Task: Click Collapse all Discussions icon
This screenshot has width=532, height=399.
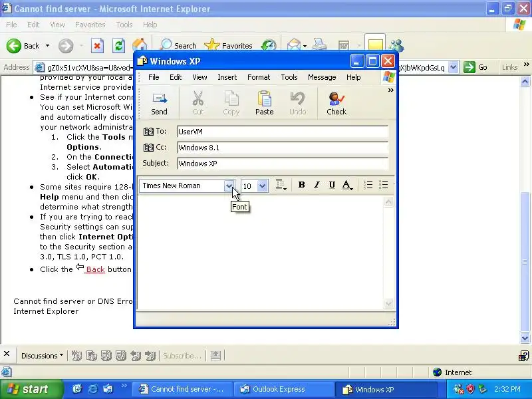Action: pyautogui.click(x=121, y=356)
